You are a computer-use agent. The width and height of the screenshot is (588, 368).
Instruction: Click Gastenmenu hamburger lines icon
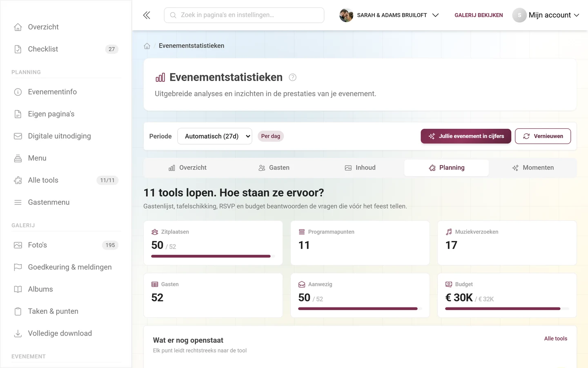pyautogui.click(x=18, y=202)
